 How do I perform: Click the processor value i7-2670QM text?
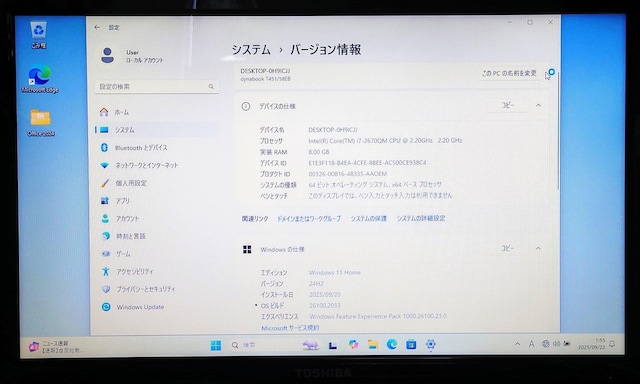(385, 141)
